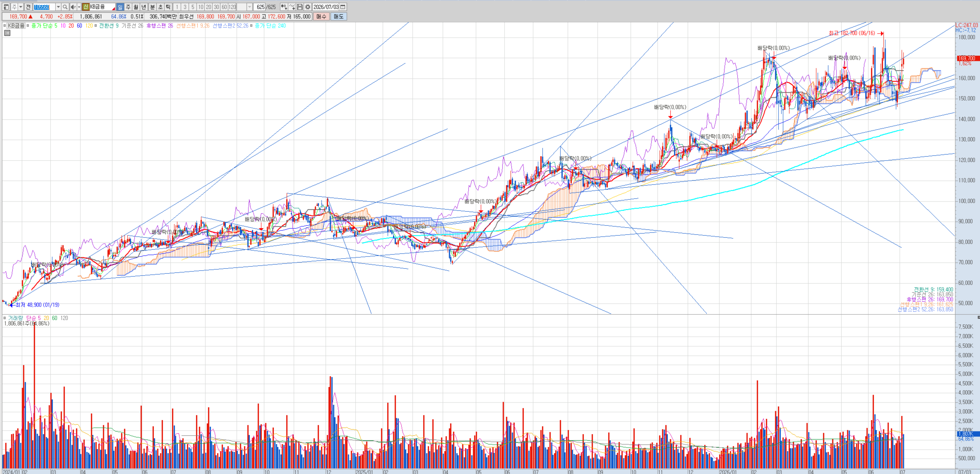The image size is (980, 474).
Task: Click the LC:247.03 readout
Action: pyautogui.click(x=966, y=25)
